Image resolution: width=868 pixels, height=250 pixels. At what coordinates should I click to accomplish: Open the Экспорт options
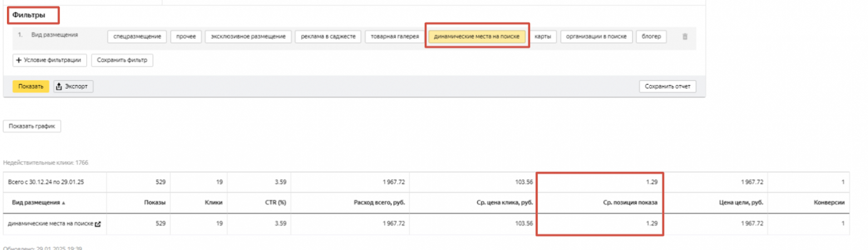(73, 87)
